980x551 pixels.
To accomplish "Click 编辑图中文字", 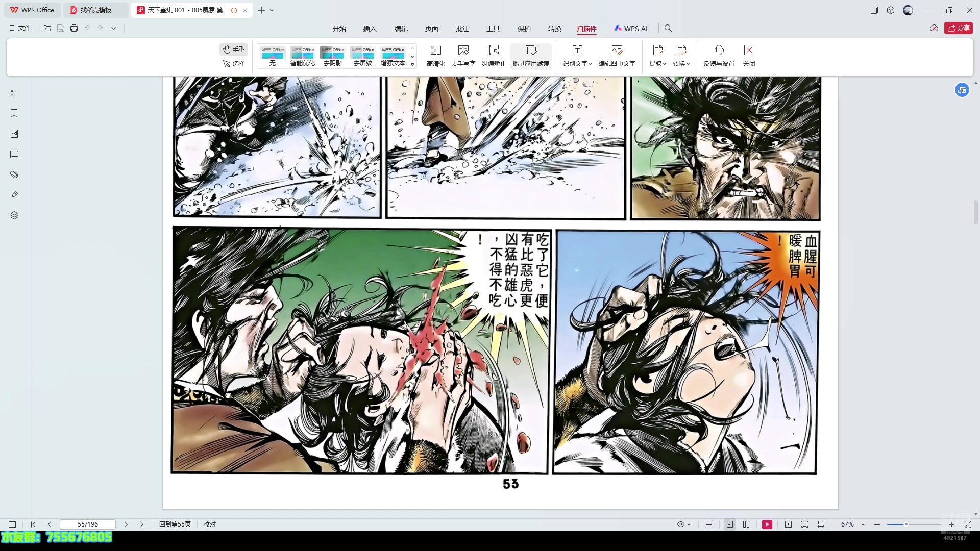I will tap(617, 56).
